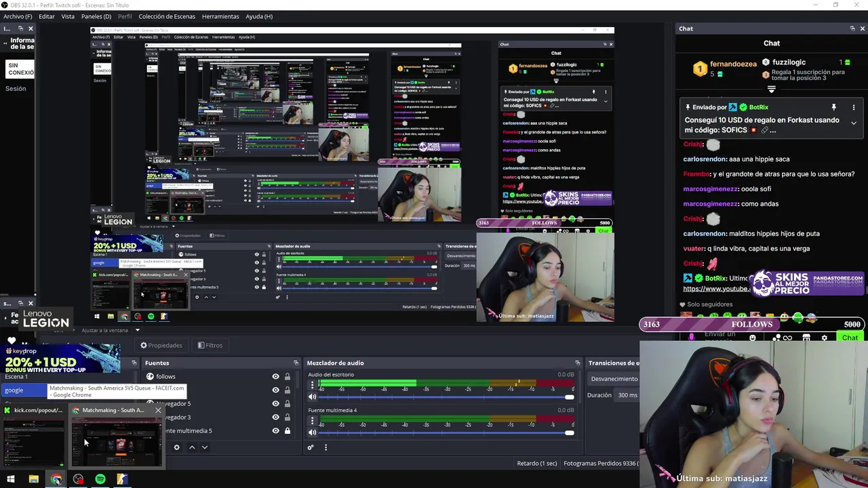Undock the Fuentes panel
Screen dimensions: 868x488
[296, 363]
